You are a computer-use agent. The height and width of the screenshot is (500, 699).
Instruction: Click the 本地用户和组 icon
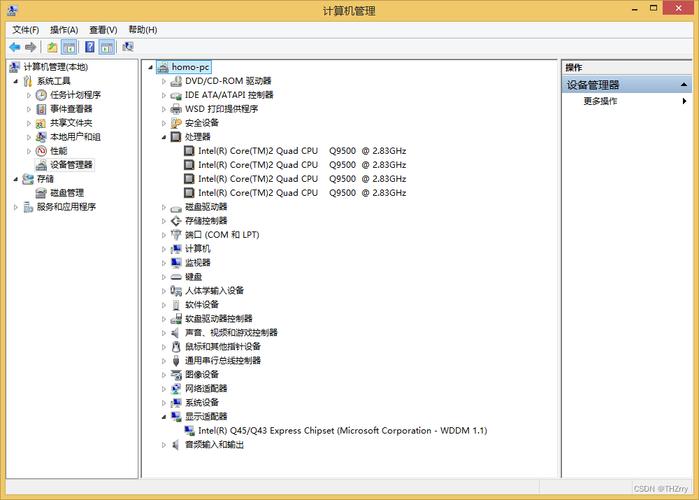[41, 137]
